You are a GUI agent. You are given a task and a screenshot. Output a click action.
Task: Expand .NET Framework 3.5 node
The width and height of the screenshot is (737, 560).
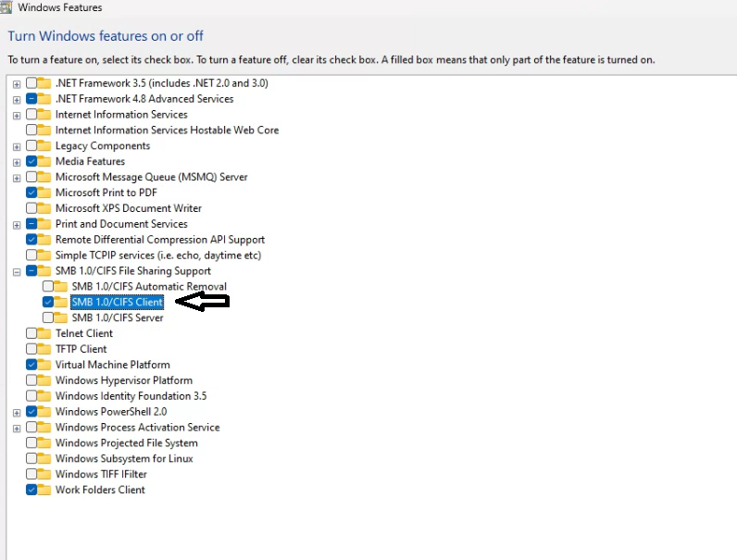tap(17, 84)
